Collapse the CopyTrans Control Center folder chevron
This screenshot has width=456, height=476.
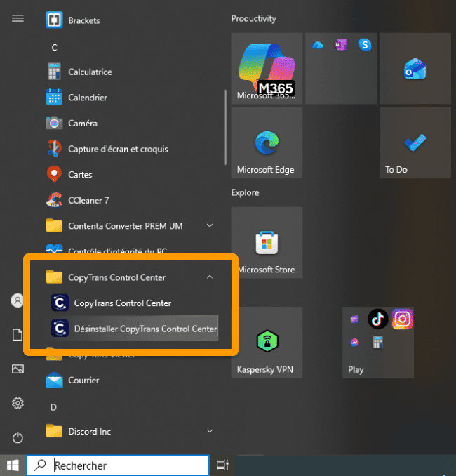(x=210, y=277)
